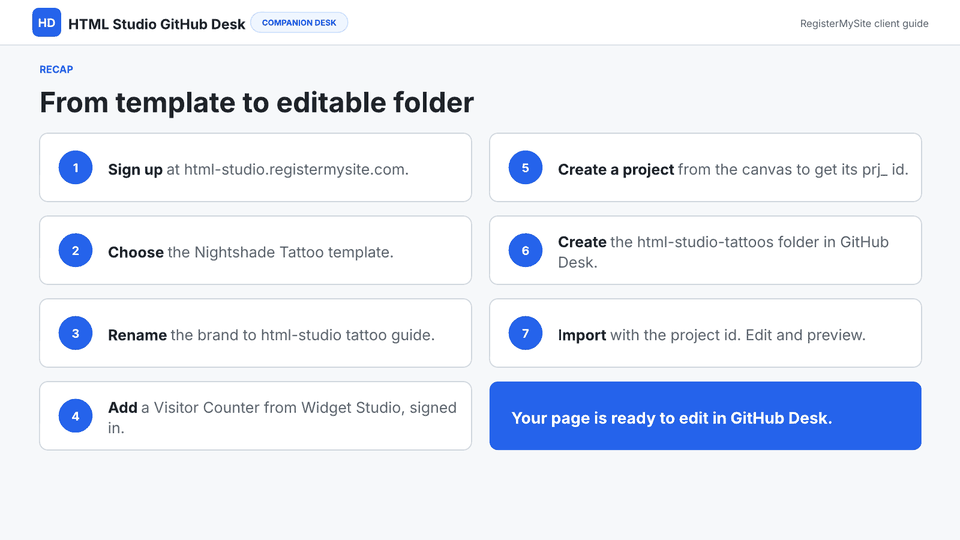This screenshot has height=540, width=960.
Task: Click the HTML Studio GitHub Desk title
Action: point(157,24)
